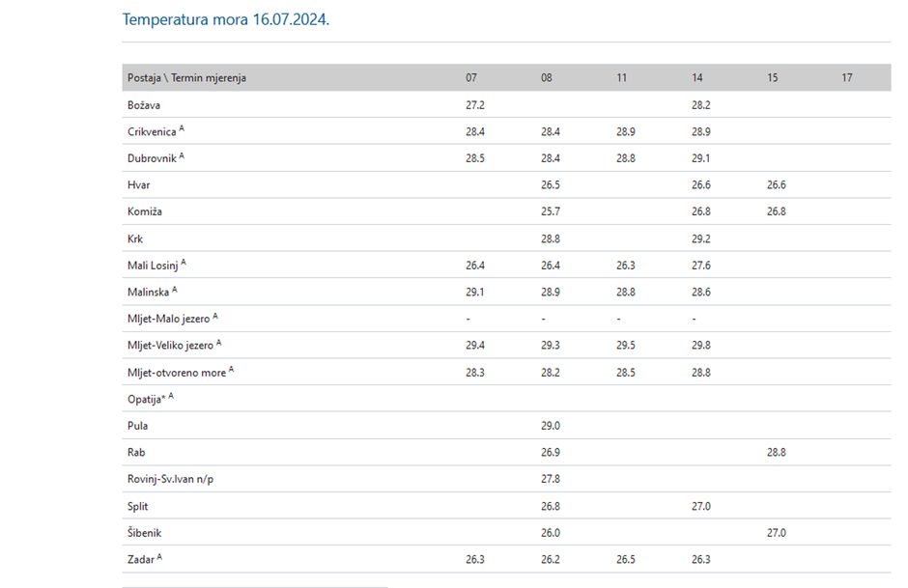
Task: Click Krk's 29.2 reading at 14
Action: [x=701, y=238]
